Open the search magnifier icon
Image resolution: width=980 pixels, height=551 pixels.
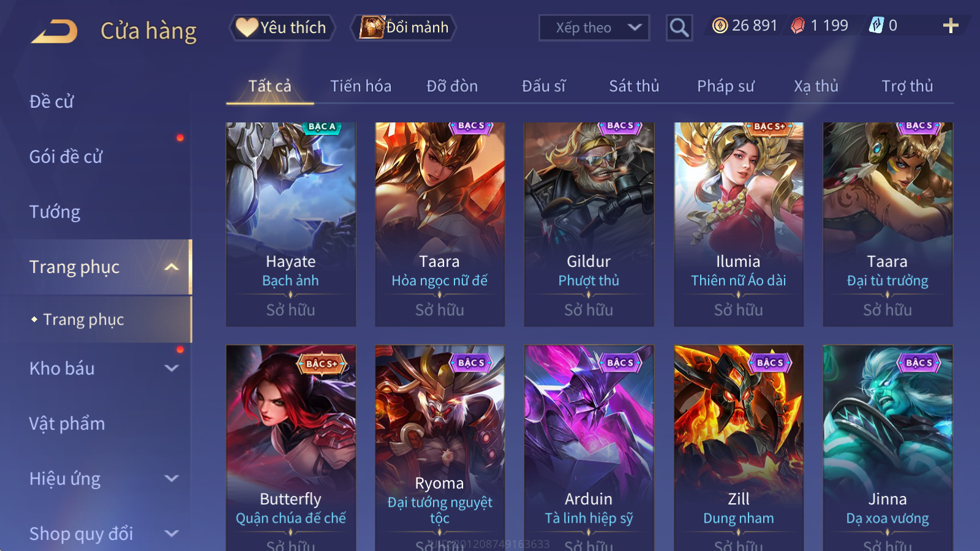click(679, 28)
